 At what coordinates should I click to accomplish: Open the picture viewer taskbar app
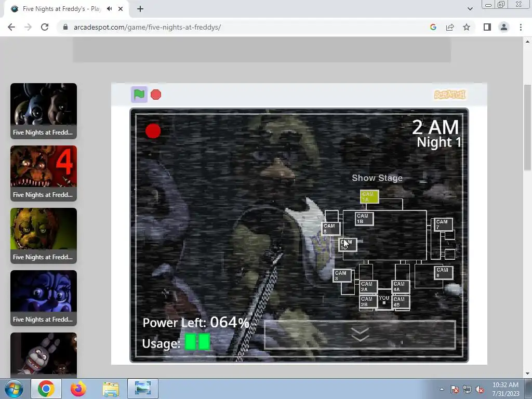click(143, 389)
